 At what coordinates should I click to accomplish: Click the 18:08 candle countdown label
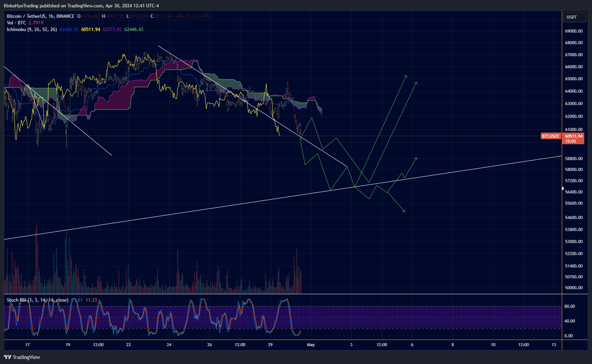(x=570, y=141)
